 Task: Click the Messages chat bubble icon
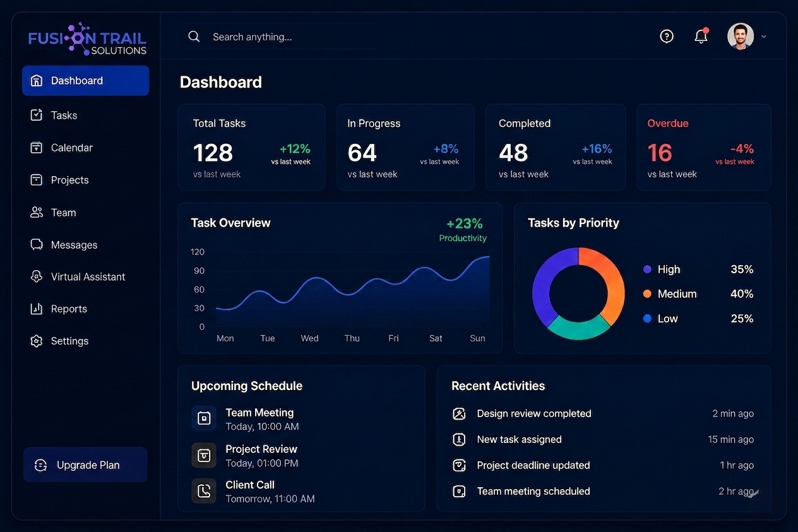pyautogui.click(x=37, y=244)
